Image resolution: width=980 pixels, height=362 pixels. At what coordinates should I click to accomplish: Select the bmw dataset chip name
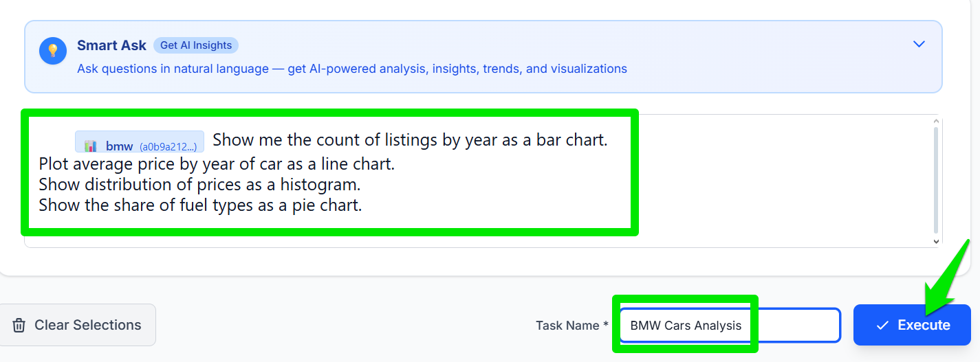(119, 146)
